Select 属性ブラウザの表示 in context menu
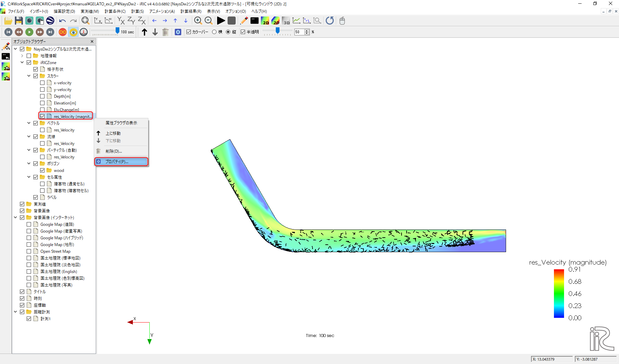The height and width of the screenshot is (364, 619). (121, 123)
